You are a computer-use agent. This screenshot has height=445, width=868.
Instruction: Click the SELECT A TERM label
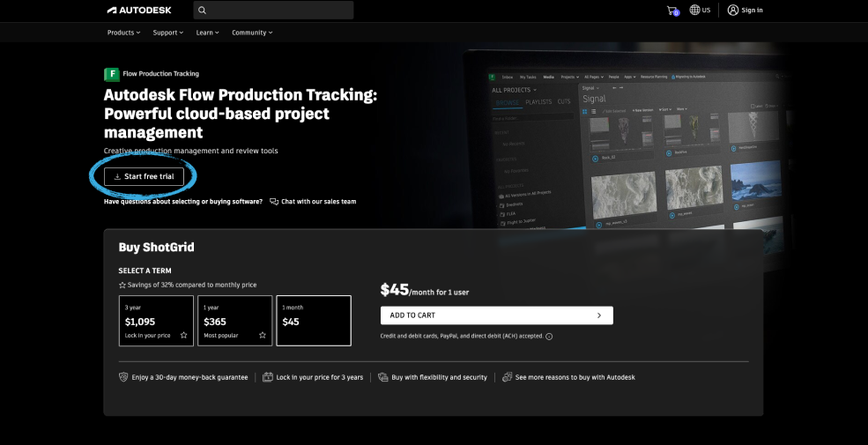(145, 271)
